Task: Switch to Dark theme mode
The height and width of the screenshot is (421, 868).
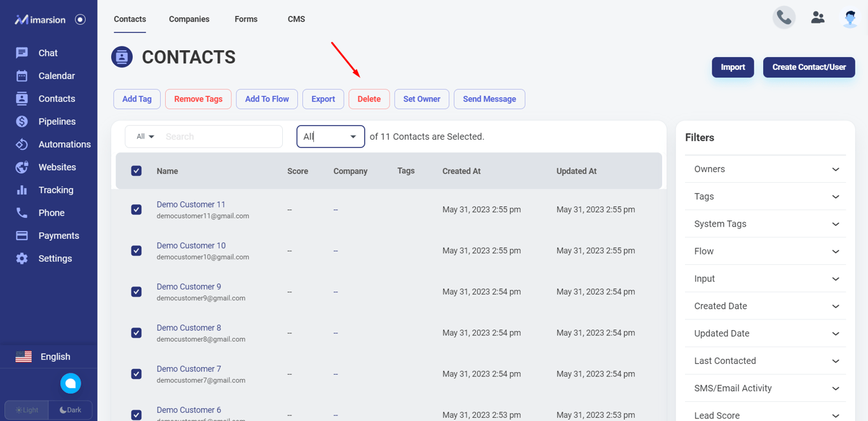Action: pos(71,410)
